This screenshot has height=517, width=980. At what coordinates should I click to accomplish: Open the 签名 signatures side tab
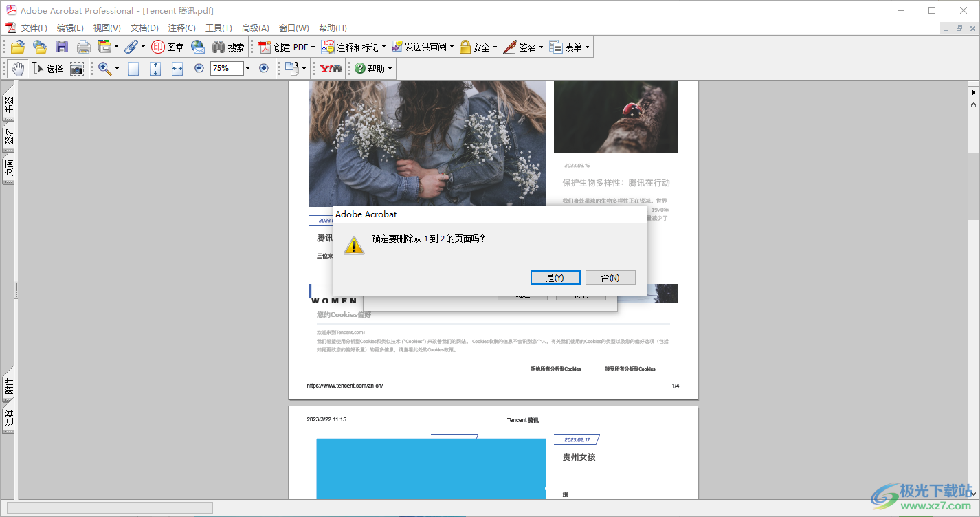[8, 137]
